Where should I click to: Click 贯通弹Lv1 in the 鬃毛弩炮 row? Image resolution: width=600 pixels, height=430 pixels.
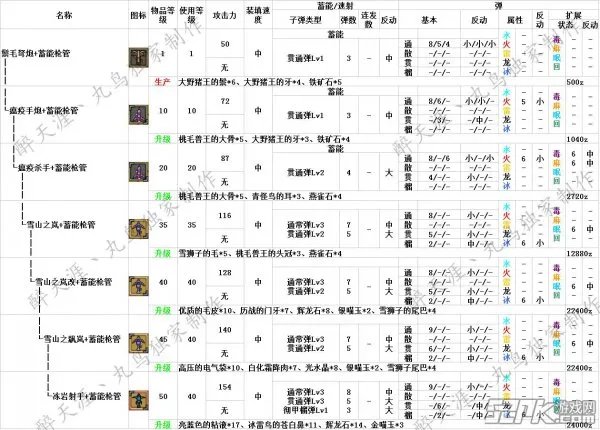(x=305, y=58)
